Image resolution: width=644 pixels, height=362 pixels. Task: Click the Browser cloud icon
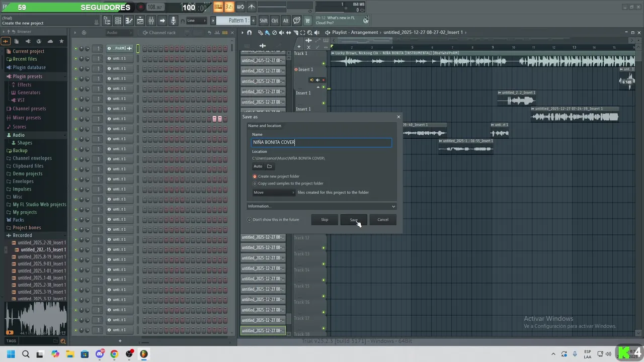pos(50,41)
